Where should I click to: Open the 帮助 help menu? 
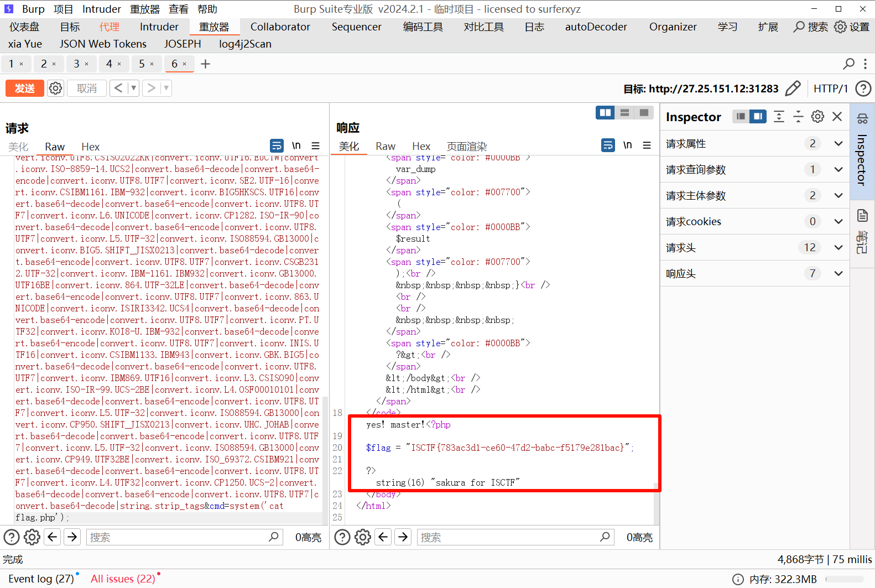[207, 9]
